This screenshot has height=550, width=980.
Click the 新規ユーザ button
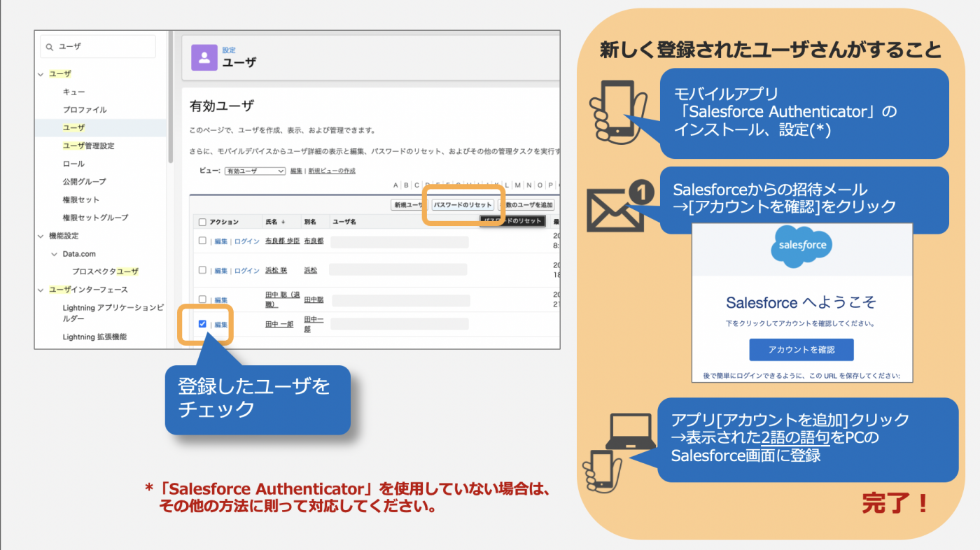point(408,205)
